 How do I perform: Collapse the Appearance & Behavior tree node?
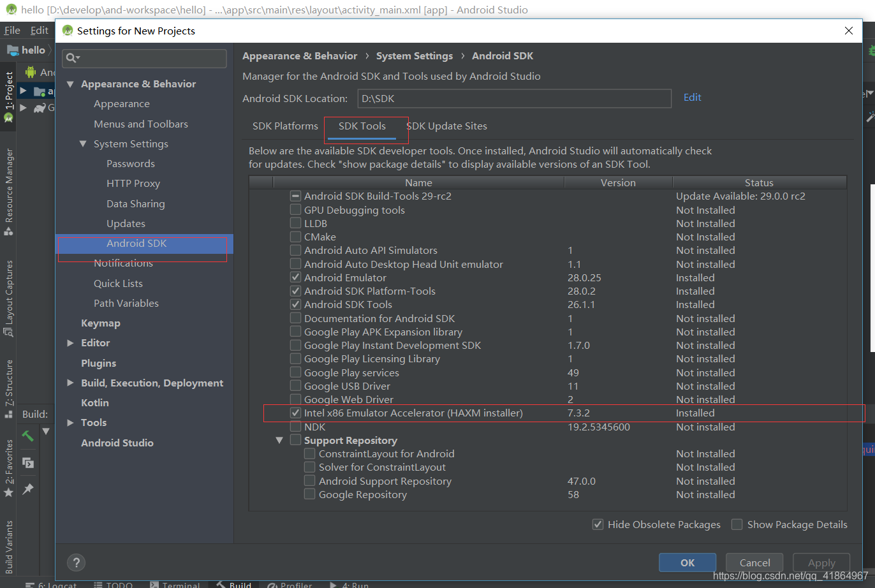70,84
